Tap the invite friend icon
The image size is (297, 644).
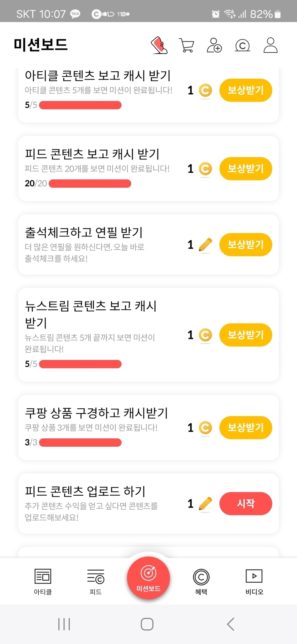(x=214, y=45)
